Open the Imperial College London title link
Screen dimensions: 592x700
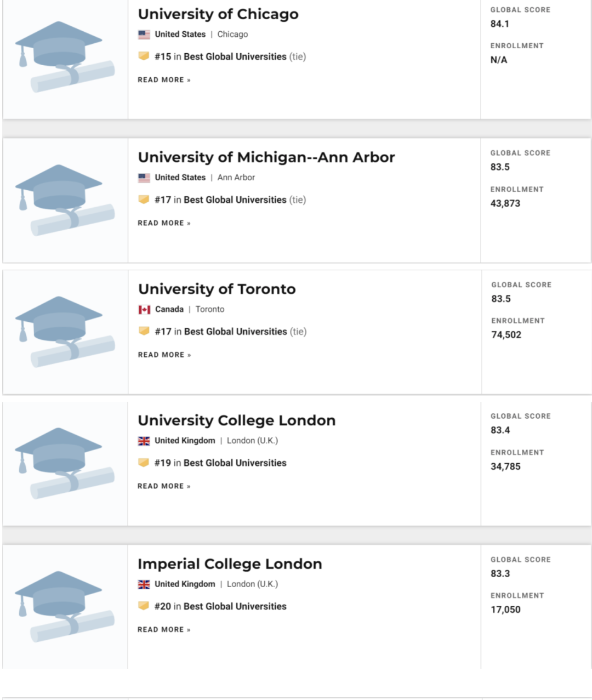pyautogui.click(x=230, y=564)
